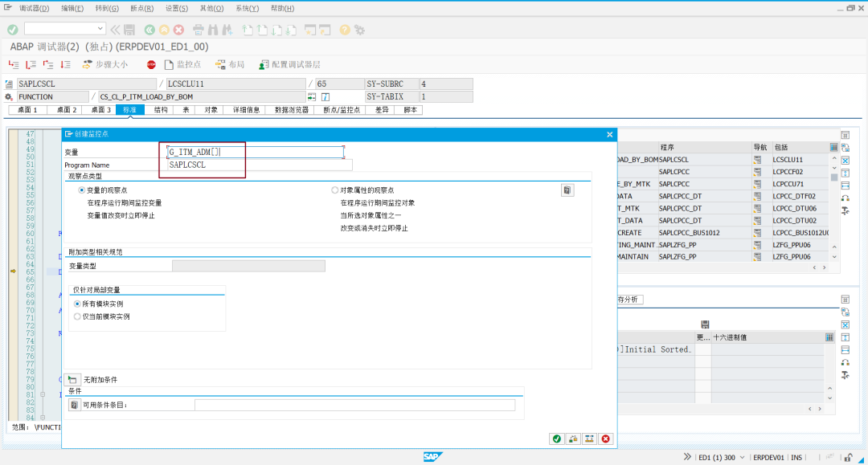Click the stack table vertical scrollbar thumb

point(834,177)
